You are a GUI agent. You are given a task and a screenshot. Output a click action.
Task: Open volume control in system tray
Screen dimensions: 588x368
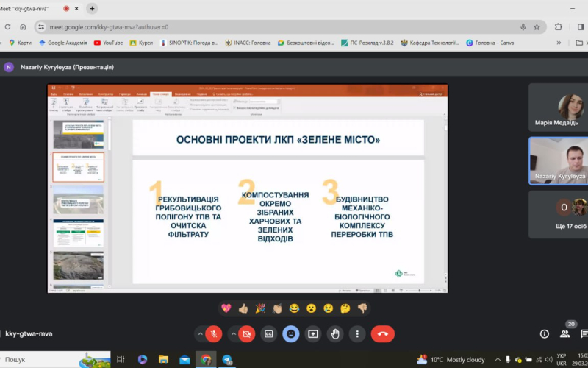coord(549,359)
